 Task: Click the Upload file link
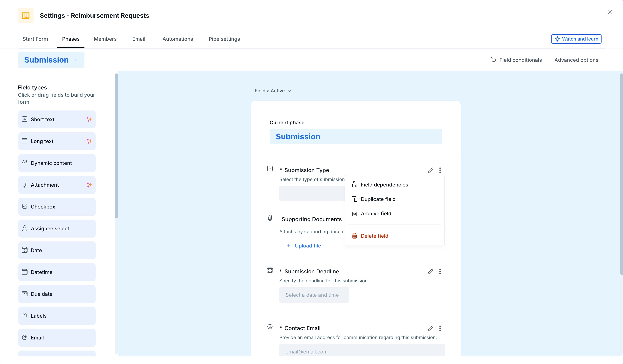point(308,246)
